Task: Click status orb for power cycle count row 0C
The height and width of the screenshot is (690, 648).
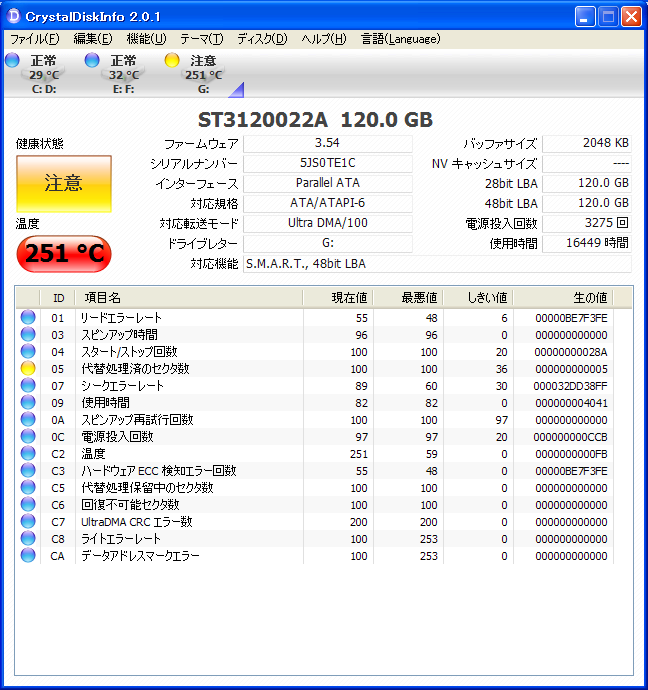Action: click(28, 437)
